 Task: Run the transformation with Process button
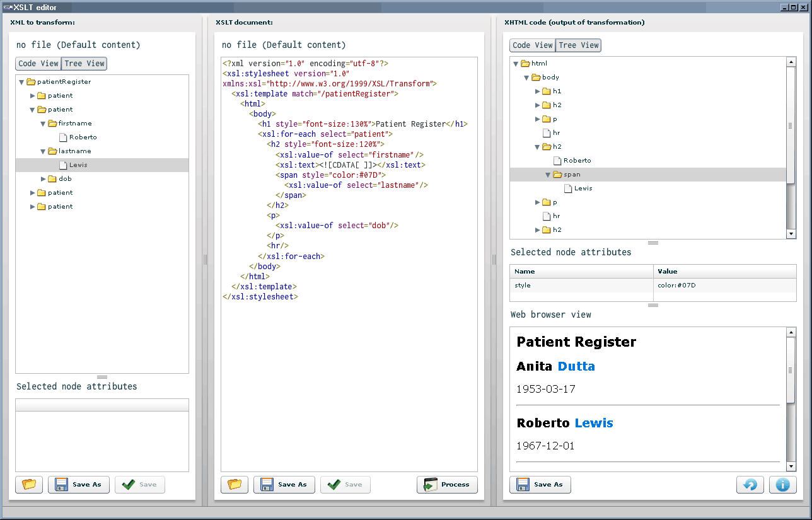(447, 485)
